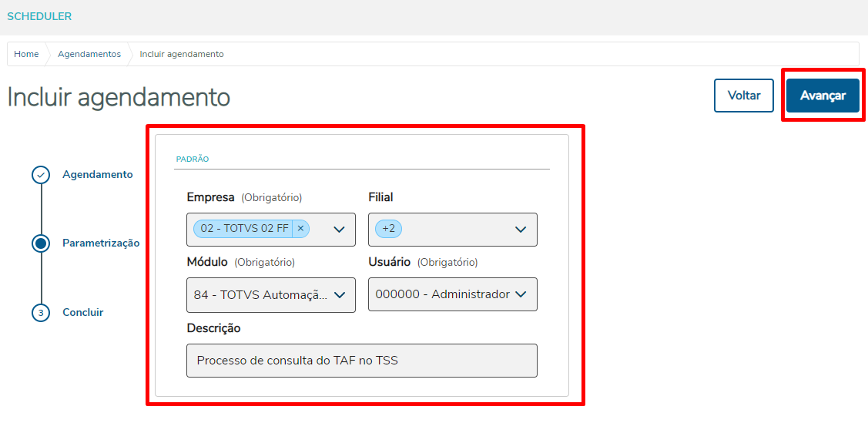Click the Incluir agendamento page heading
The width and height of the screenshot is (868, 423).
pos(119,97)
